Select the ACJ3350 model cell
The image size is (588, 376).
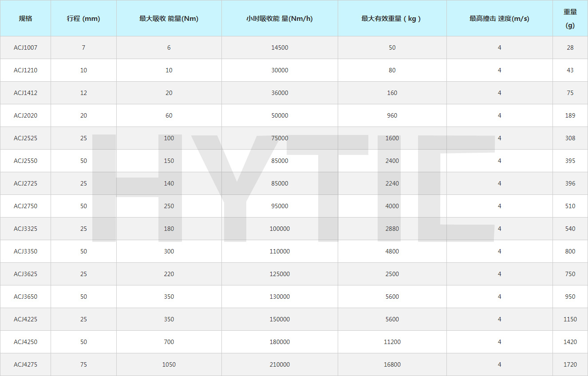25,251
